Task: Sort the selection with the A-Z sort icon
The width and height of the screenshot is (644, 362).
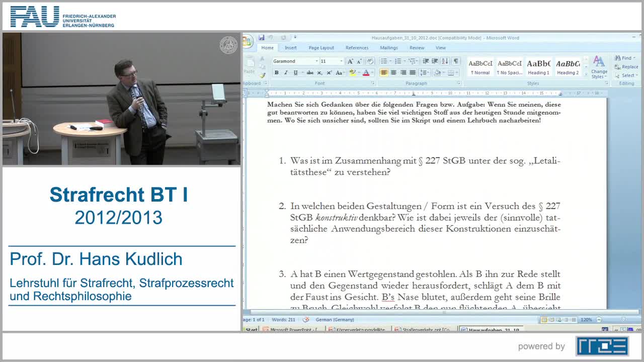Action: click(445, 61)
